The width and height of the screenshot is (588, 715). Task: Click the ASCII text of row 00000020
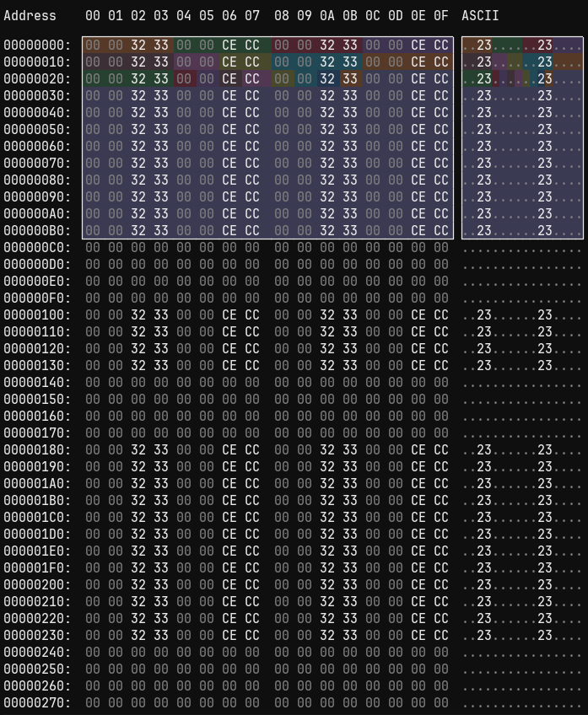click(x=522, y=79)
